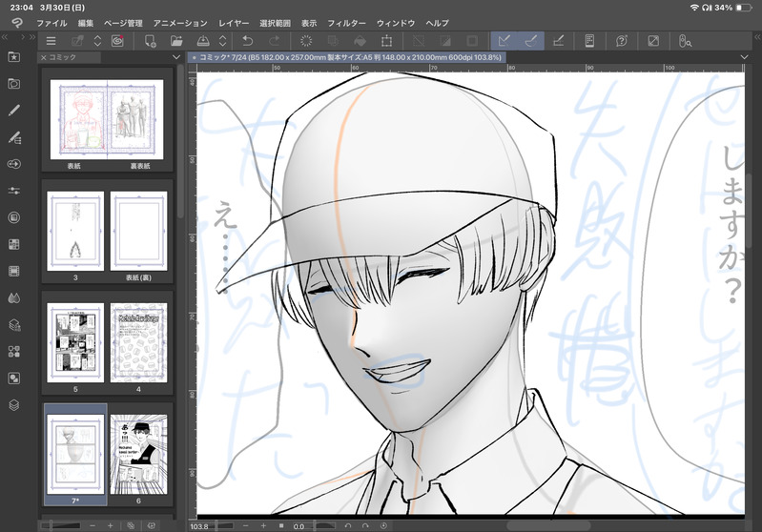Activate Scale/Rotate transform icon
Viewport: 762px width, 532px height.
386,41
